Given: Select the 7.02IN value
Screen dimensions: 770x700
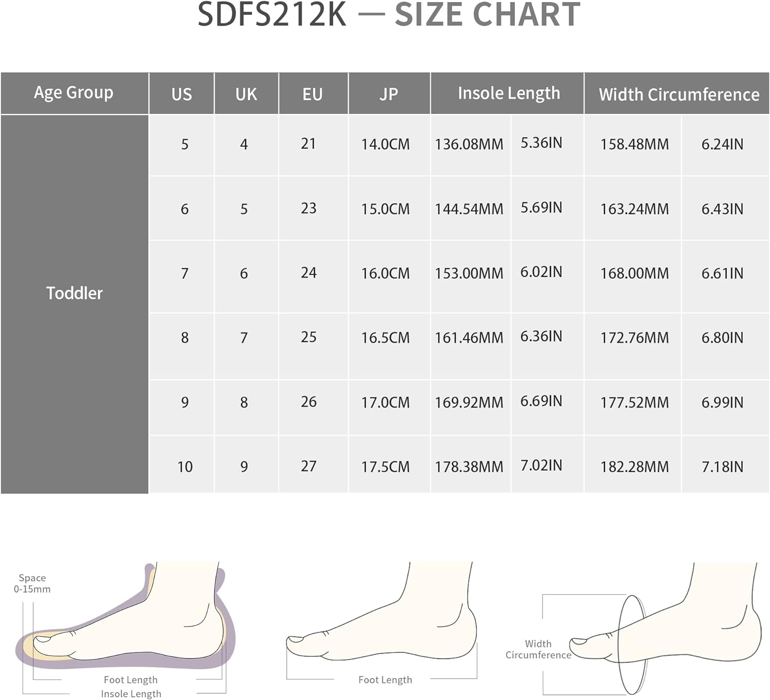Looking at the screenshot, I should pos(541,465).
